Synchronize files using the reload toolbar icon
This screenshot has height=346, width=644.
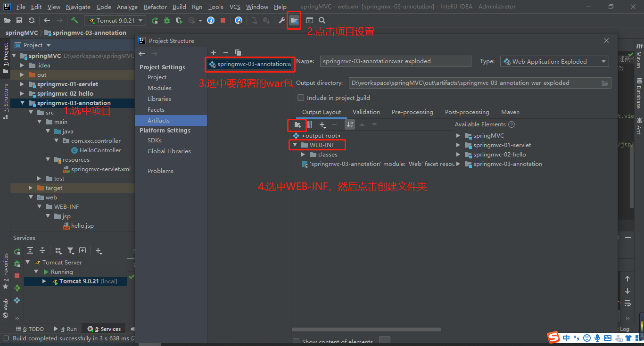[32, 20]
